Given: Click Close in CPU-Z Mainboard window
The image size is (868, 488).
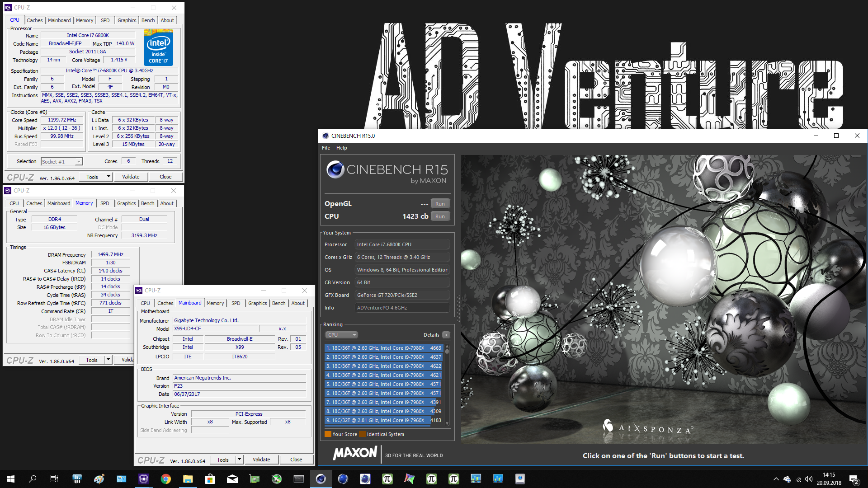Looking at the screenshot, I should click(x=296, y=460).
